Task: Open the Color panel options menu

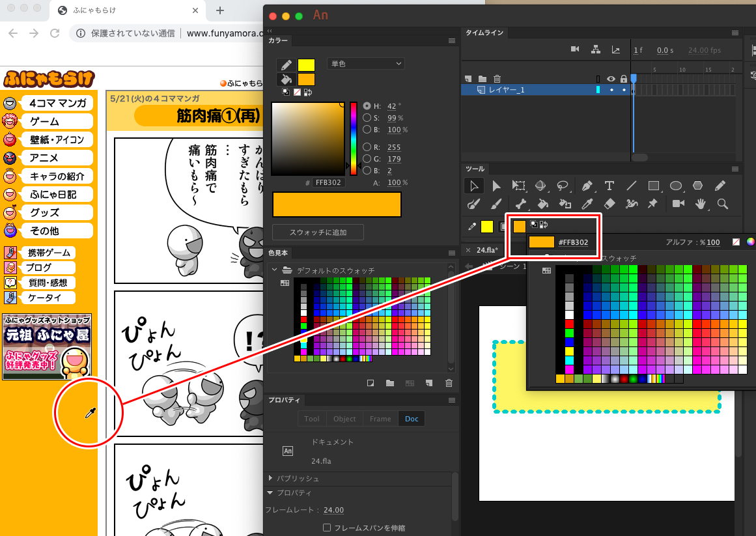Action: (x=452, y=40)
